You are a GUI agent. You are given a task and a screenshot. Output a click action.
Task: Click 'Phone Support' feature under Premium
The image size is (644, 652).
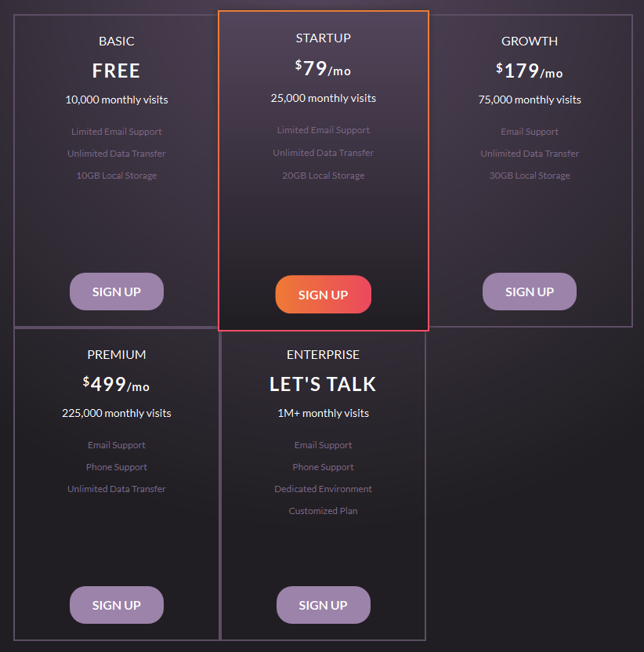pos(116,466)
